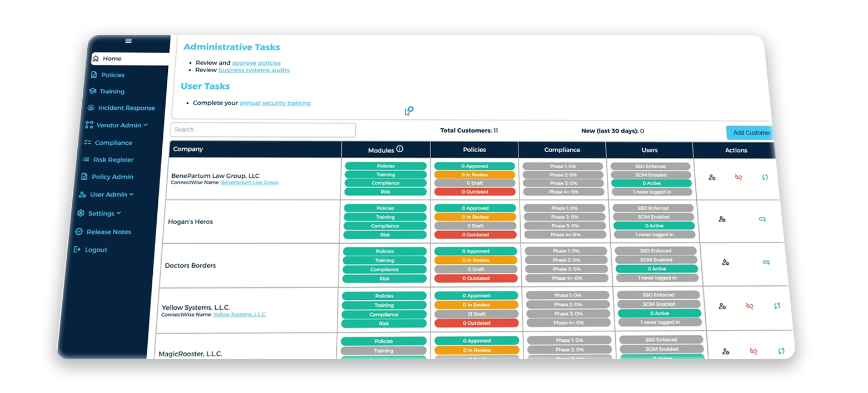Click the red unlink icon for BenePartum Law Group

point(739,178)
